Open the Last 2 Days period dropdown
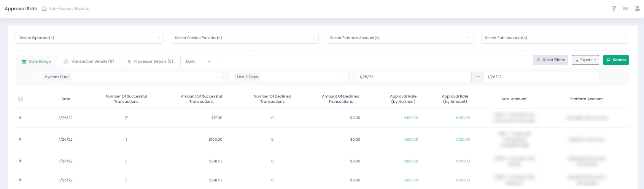This screenshot has width=644, height=189. (x=289, y=77)
